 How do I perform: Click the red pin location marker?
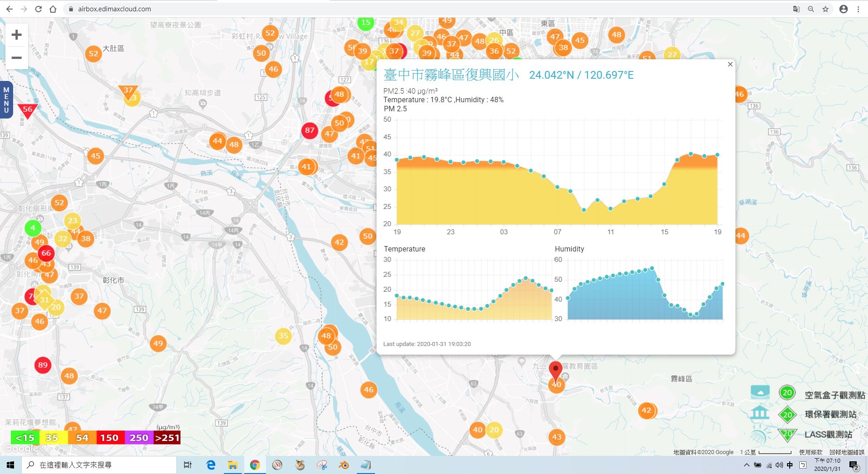555,372
